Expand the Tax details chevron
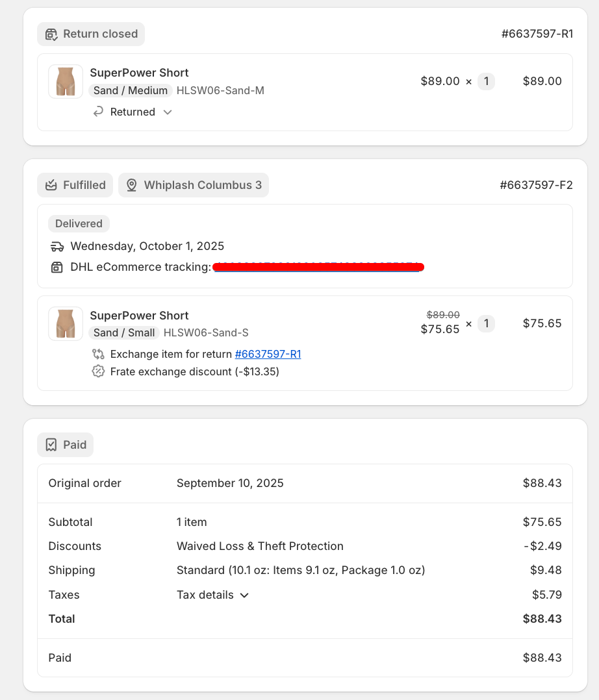The image size is (599, 700). 244,595
